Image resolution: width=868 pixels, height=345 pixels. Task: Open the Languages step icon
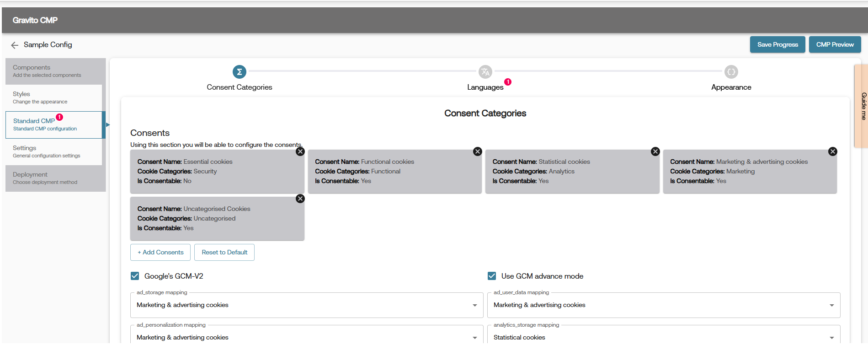tap(485, 72)
